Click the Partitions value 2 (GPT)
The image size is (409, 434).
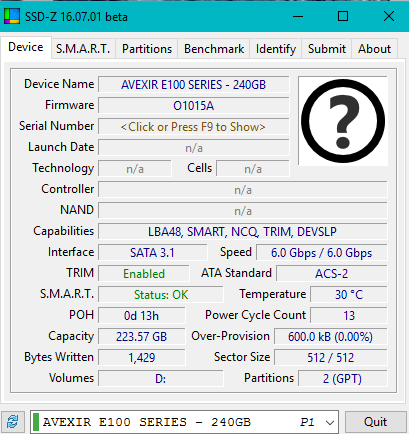click(343, 379)
